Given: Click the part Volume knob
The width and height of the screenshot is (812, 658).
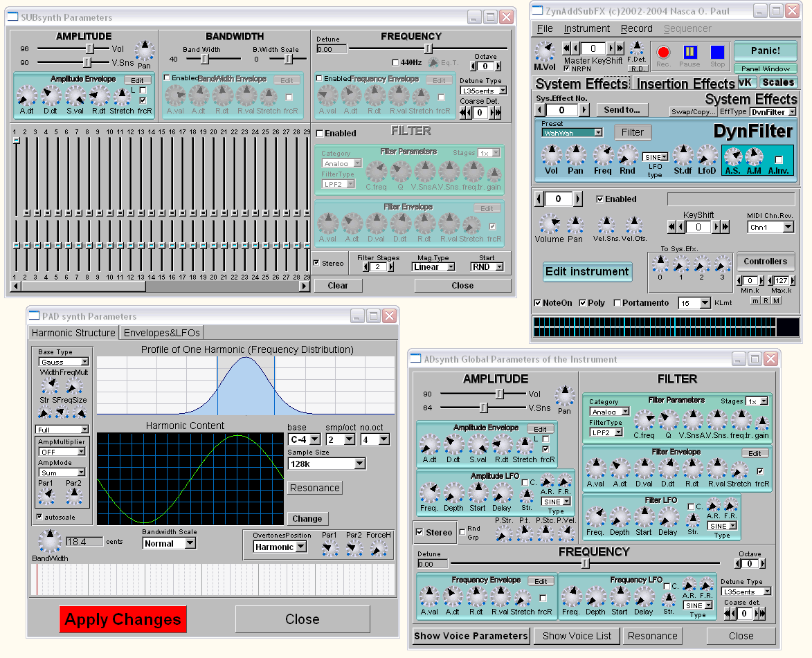Looking at the screenshot, I should click(550, 223).
